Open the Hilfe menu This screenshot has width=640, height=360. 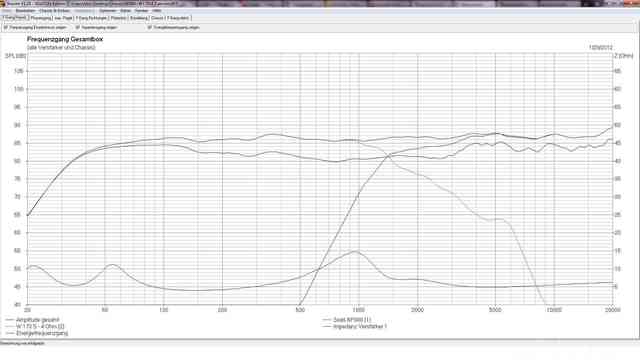pyautogui.click(x=157, y=11)
